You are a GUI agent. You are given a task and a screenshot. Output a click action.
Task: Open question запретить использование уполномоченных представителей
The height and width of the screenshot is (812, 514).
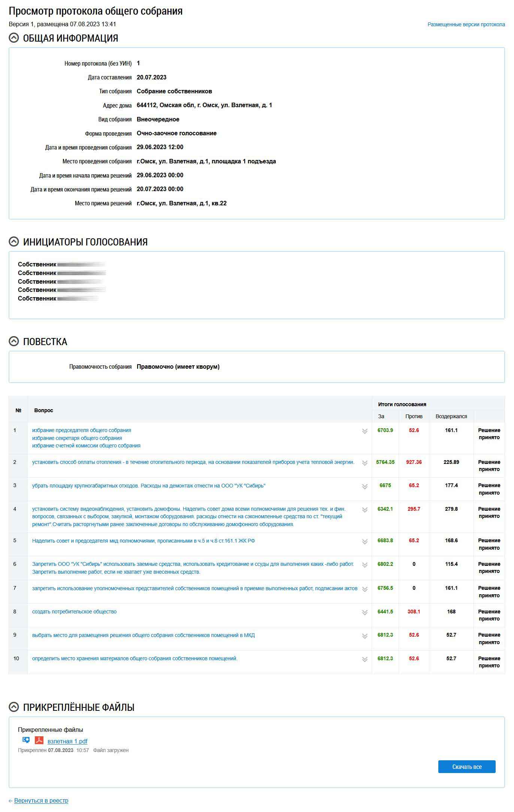click(x=195, y=588)
